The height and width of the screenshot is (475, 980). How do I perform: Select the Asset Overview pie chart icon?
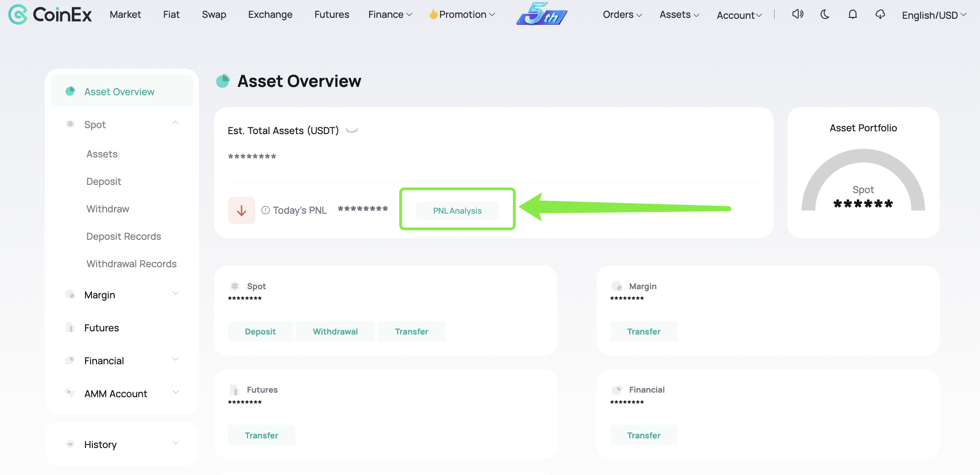point(70,91)
